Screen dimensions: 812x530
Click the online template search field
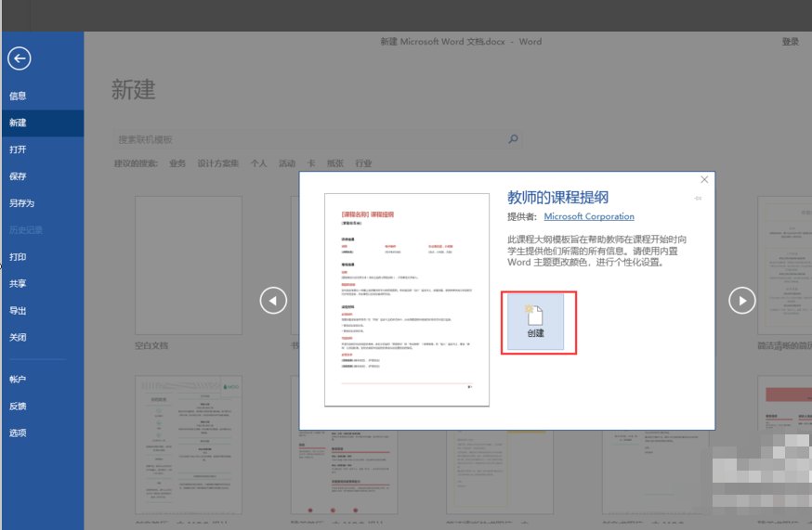tap(317, 139)
